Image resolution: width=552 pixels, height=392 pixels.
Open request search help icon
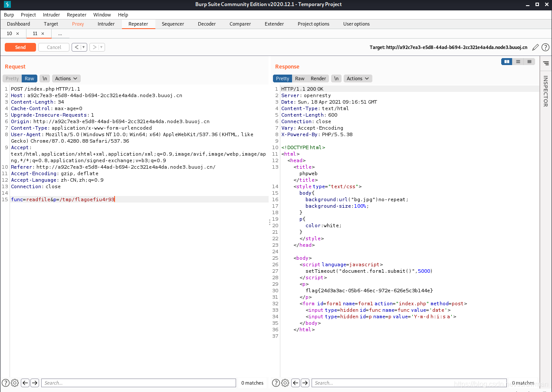click(x=6, y=383)
